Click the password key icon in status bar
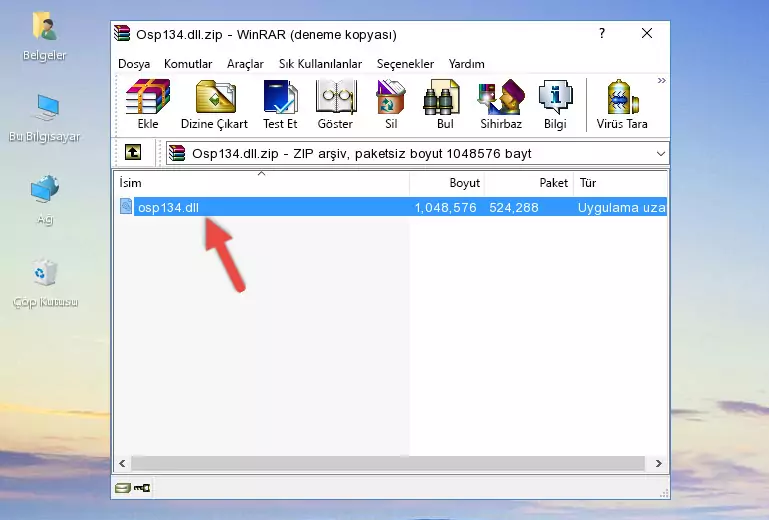769x520 pixels. click(142, 488)
